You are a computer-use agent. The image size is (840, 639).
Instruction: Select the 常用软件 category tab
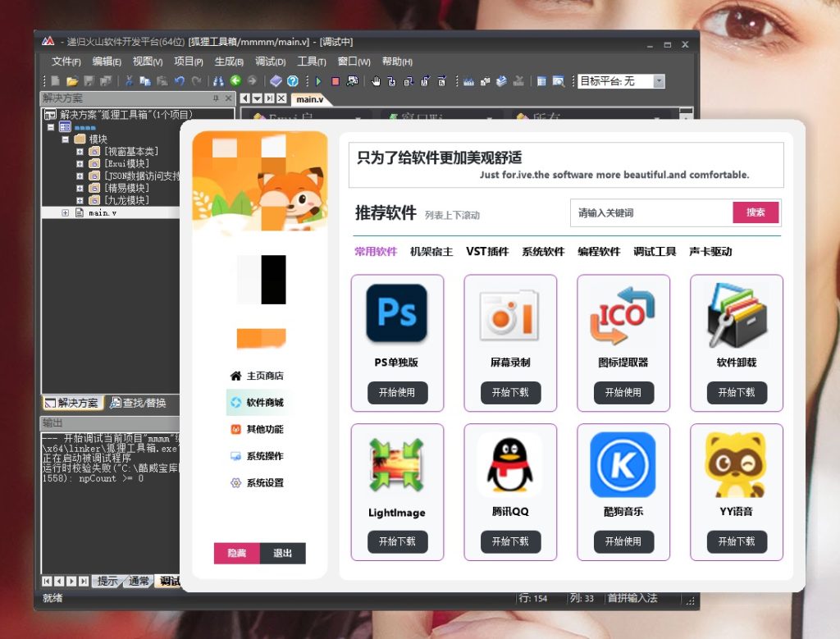pyautogui.click(x=376, y=252)
